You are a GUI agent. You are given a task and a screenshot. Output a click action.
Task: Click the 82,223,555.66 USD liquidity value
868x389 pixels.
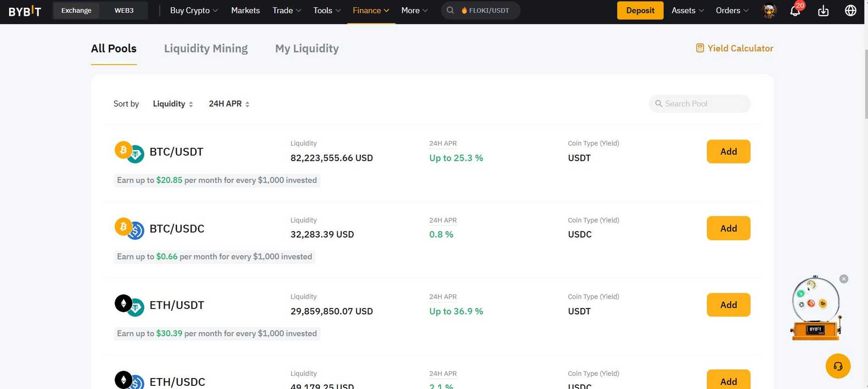[331, 158]
